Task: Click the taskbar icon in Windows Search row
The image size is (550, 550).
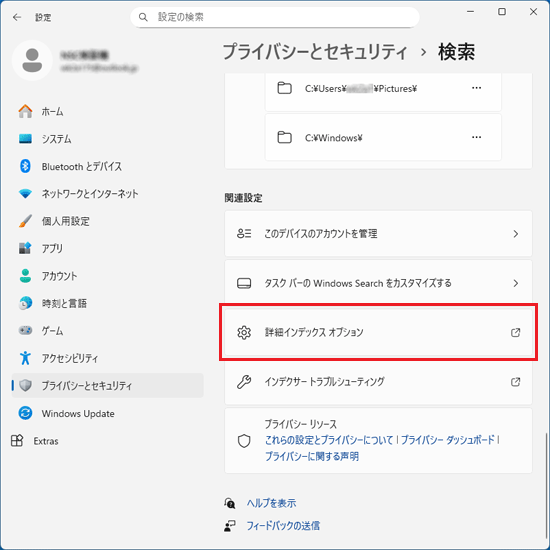Action: (x=244, y=283)
